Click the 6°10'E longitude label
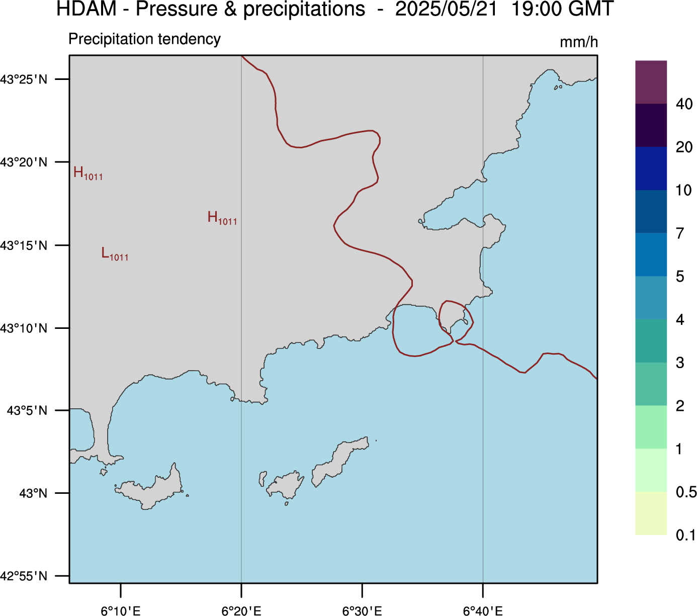 [x=121, y=610]
